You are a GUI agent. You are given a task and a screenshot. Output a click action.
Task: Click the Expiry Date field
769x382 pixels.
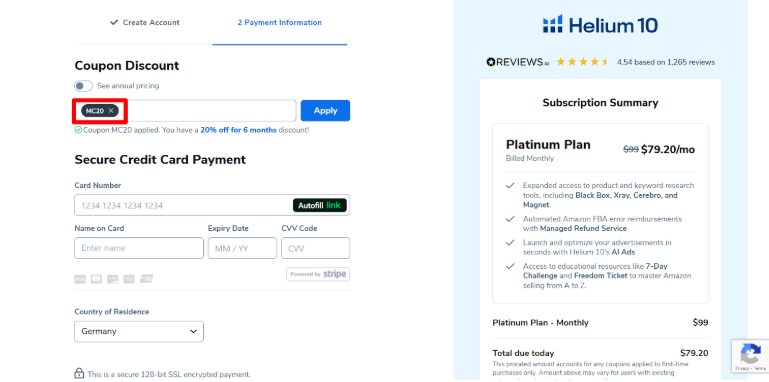click(242, 248)
